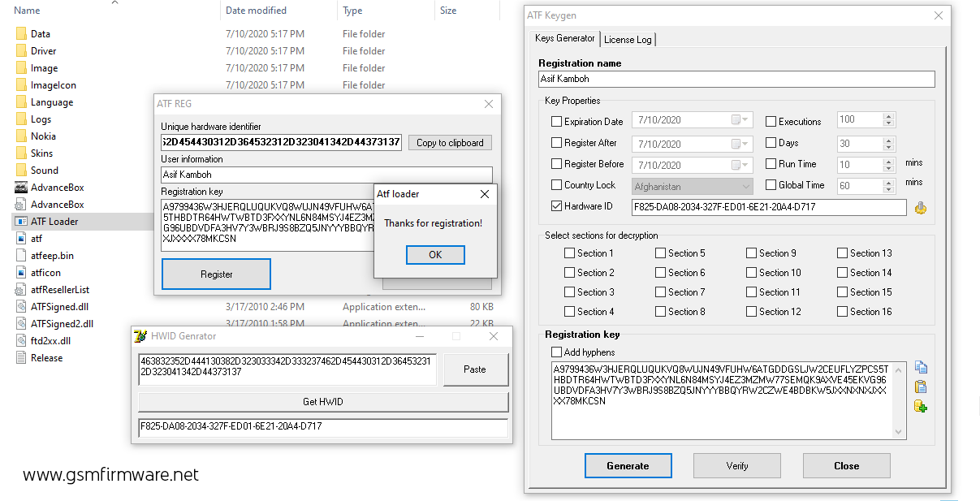Image resolution: width=980 pixels, height=501 pixels.
Task: Click the copy registration key icon
Action: coord(921,369)
